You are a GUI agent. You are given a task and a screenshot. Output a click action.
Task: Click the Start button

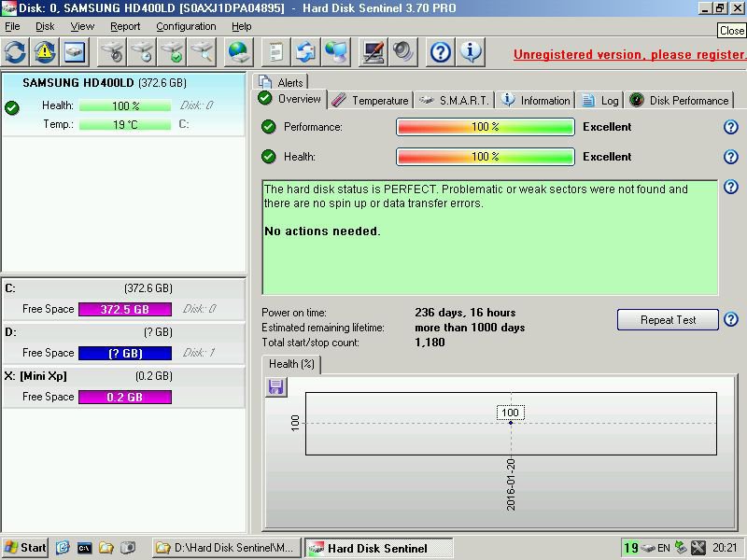point(25,548)
